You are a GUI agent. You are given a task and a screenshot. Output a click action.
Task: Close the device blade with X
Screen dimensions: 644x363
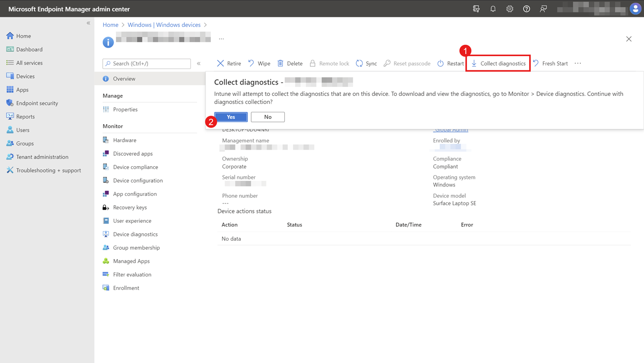(628, 39)
